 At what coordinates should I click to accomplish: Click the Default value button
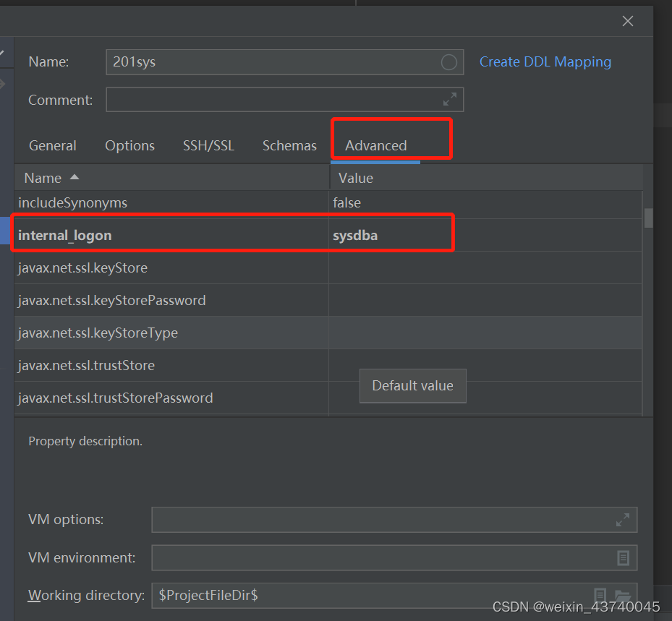pyautogui.click(x=412, y=385)
